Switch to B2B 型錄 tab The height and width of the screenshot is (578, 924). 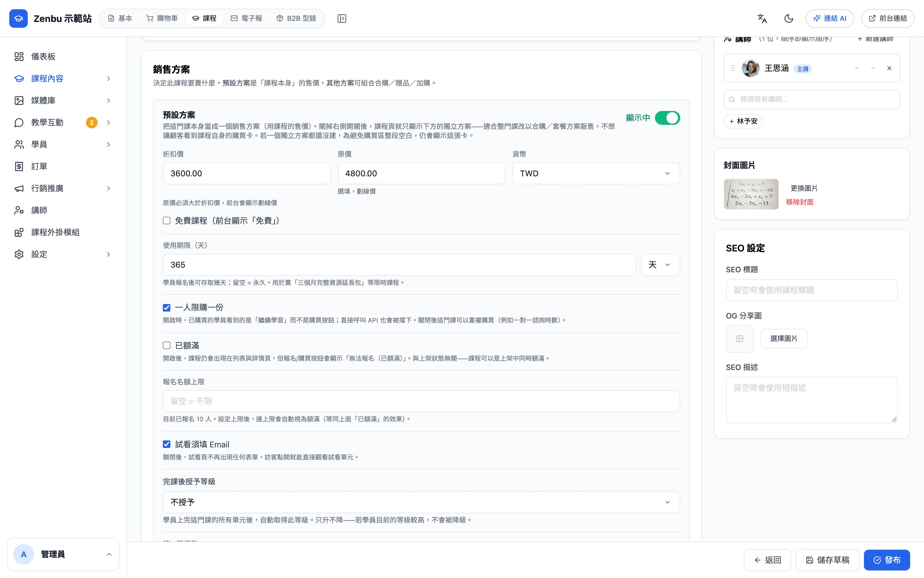click(x=296, y=18)
